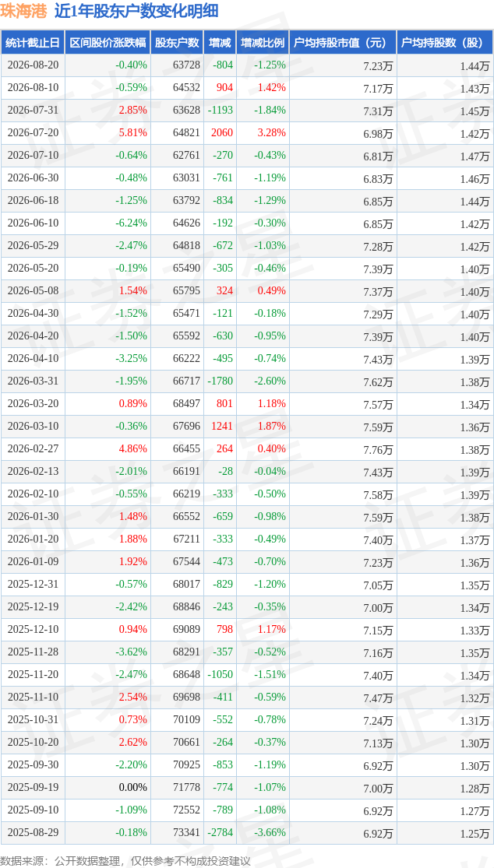Select the 2026-08-20 date cell

(33, 65)
